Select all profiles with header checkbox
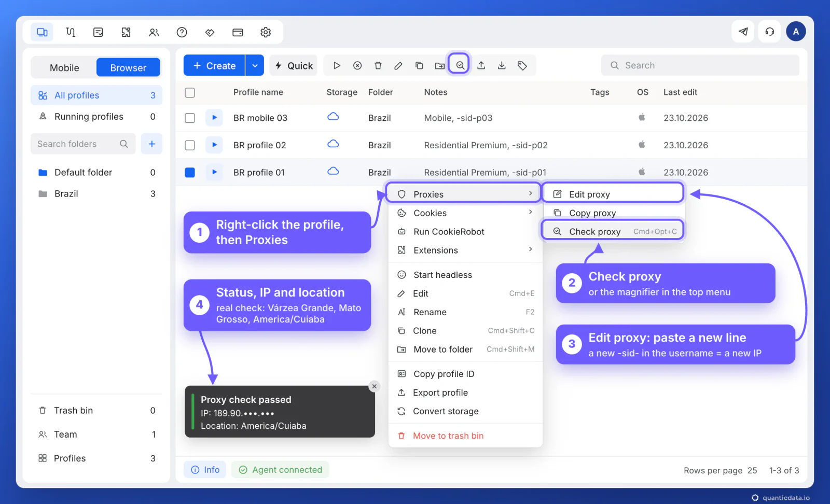 coord(190,92)
